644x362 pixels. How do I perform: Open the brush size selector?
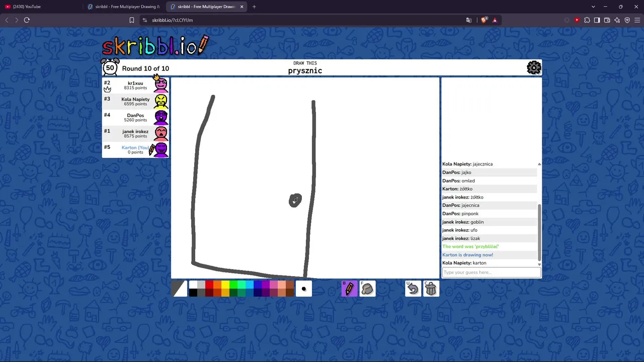coord(304,289)
